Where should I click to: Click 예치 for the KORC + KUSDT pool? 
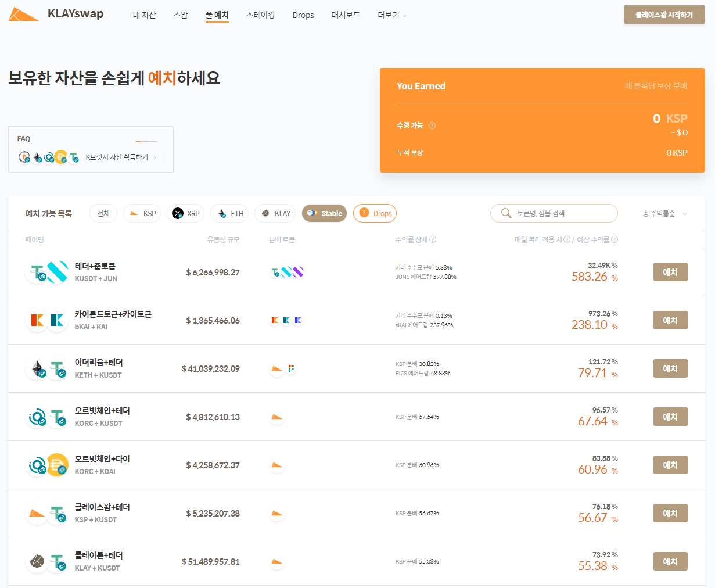pyautogui.click(x=670, y=417)
